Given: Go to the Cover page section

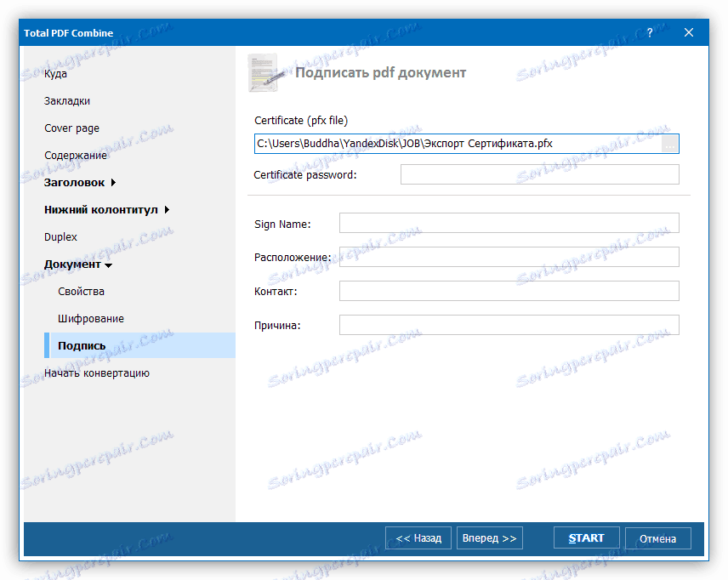Looking at the screenshot, I should [x=71, y=128].
